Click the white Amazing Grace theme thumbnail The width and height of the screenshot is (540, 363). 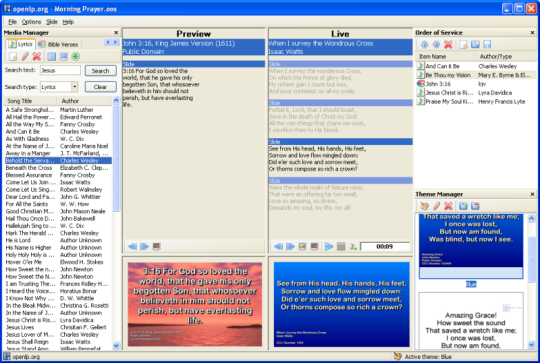(x=471, y=321)
